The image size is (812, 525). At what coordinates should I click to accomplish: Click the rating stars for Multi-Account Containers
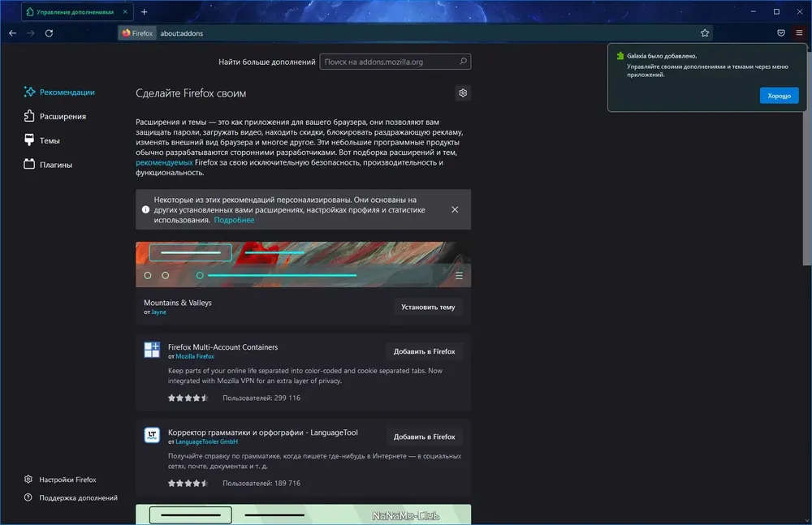pyautogui.click(x=188, y=398)
